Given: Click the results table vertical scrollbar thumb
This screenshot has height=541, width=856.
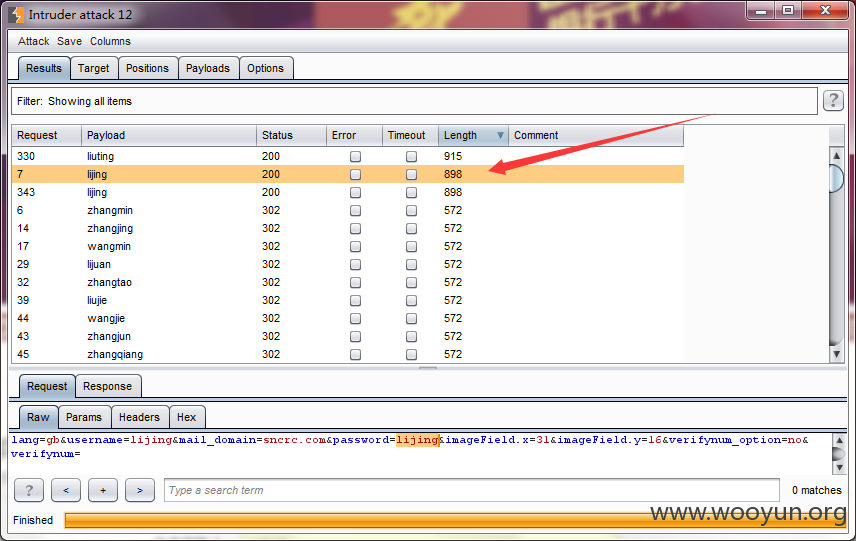Looking at the screenshot, I should (x=836, y=179).
